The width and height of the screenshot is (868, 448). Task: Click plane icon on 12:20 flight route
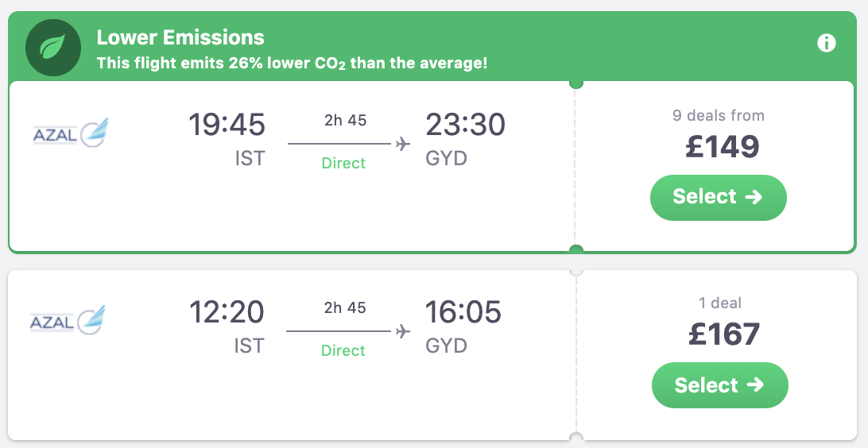click(x=403, y=331)
